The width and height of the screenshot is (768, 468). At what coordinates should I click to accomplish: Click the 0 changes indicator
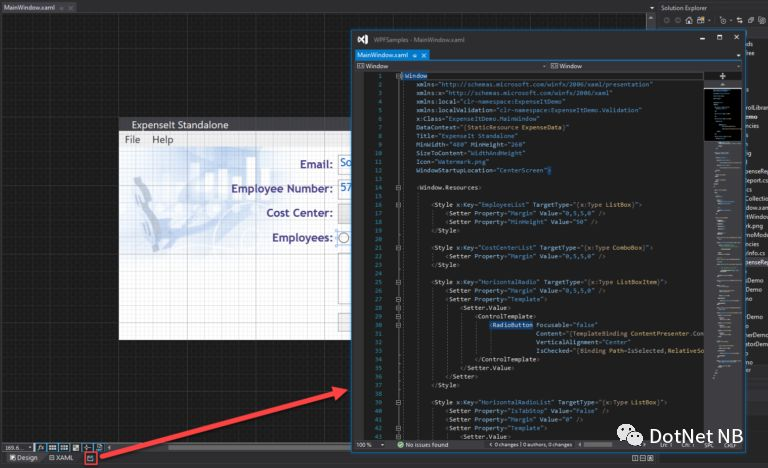[506, 444]
